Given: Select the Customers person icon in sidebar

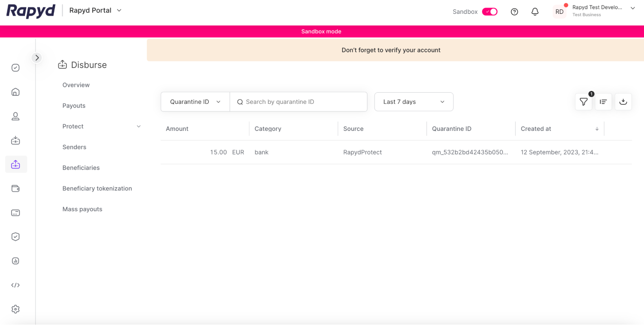Looking at the screenshot, I should [x=15, y=116].
